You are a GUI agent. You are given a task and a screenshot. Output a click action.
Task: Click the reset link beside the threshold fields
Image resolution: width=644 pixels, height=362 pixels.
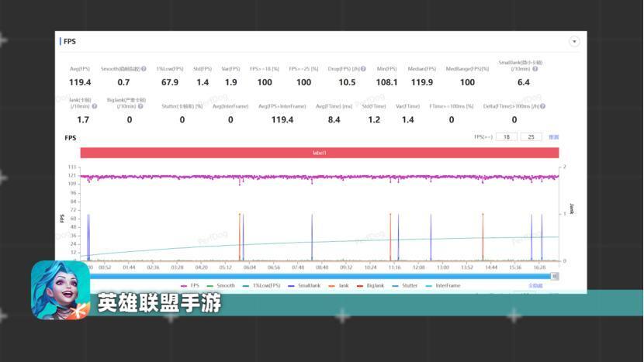pos(554,137)
